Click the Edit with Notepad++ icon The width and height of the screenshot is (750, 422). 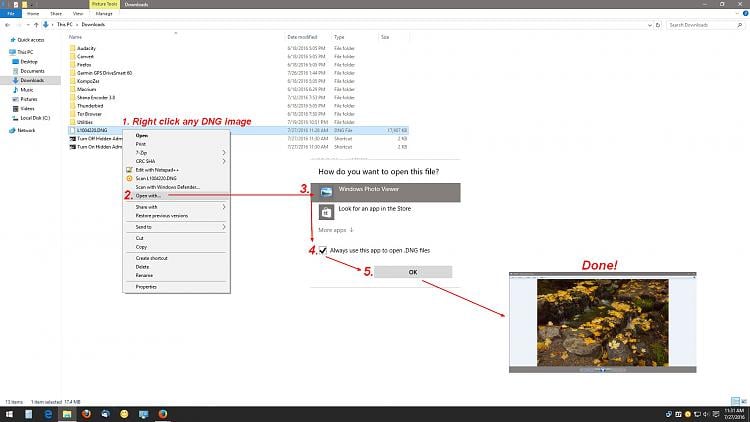(x=129, y=170)
